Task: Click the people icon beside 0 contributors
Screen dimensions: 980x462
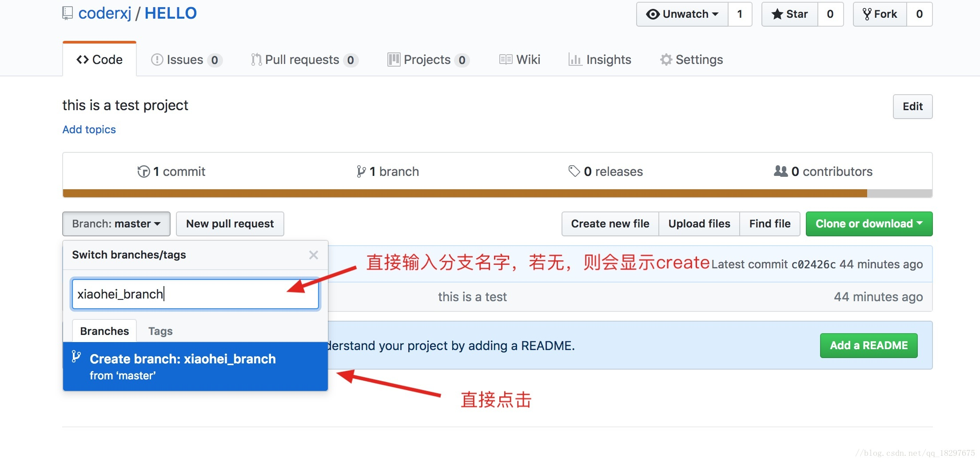Action: pyautogui.click(x=781, y=171)
